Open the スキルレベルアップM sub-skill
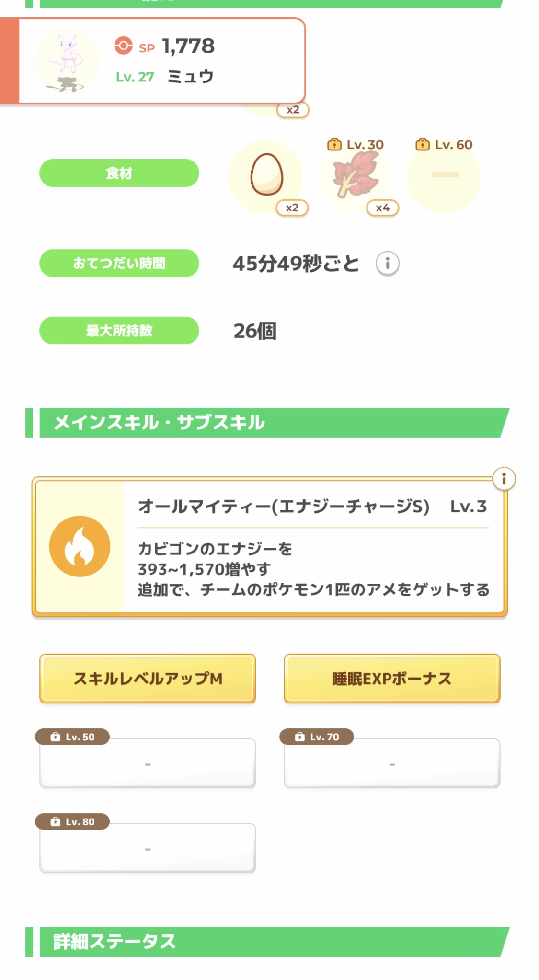Image resolution: width=539 pixels, height=980 pixels. (148, 679)
